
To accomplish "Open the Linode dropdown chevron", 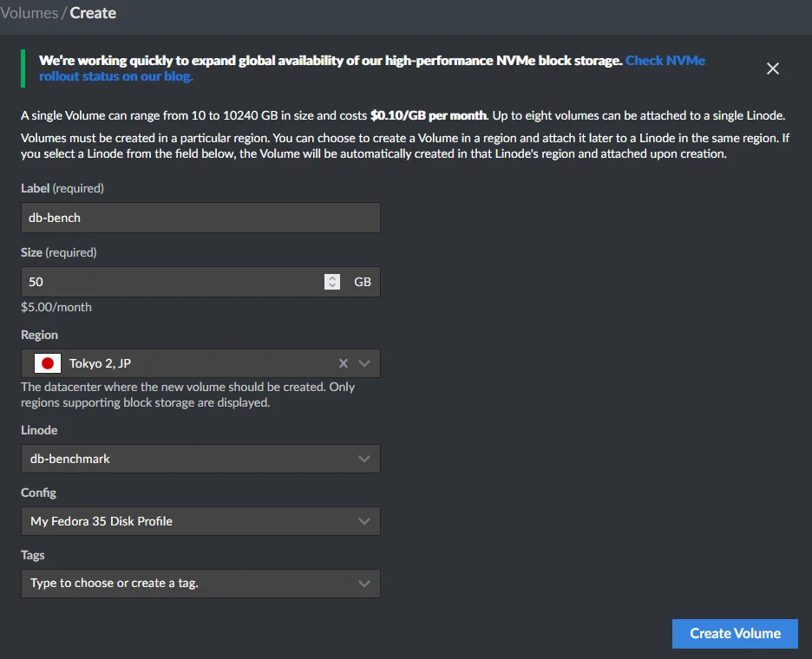I will pos(364,459).
